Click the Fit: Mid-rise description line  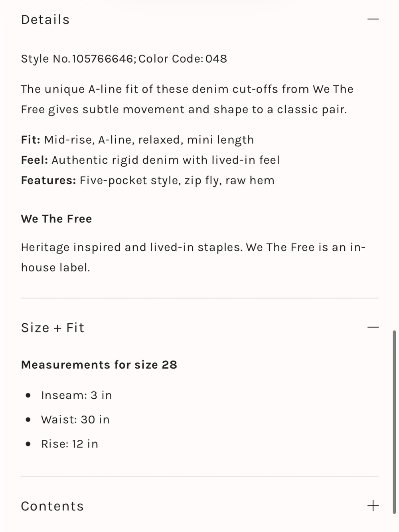pos(138,140)
